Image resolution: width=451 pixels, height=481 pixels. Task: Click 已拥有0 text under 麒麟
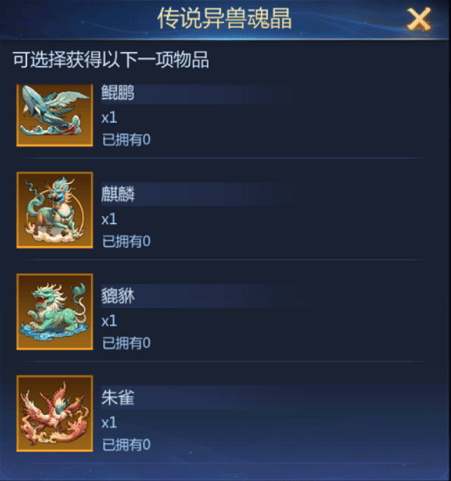pyautogui.click(x=126, y=241)
